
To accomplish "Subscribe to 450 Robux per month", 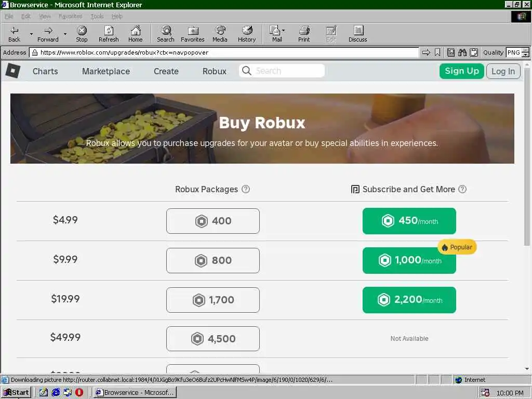I will click(409, 221).
